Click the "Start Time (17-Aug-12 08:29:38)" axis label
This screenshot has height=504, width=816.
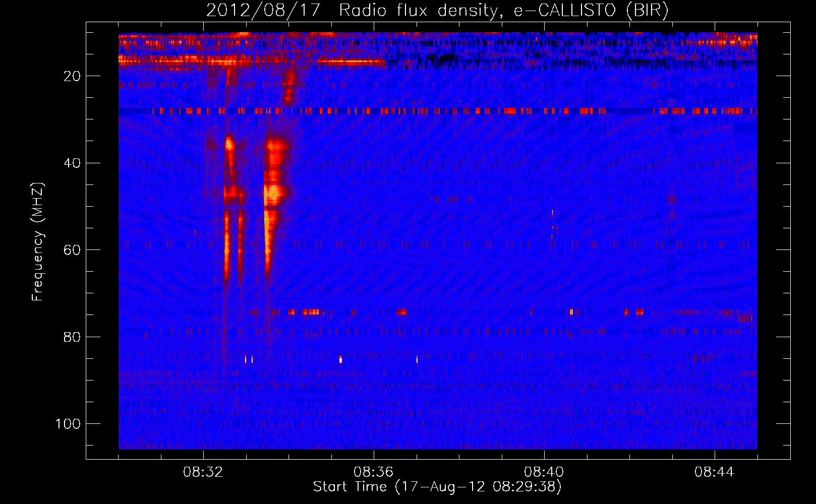(x=437, y=487)
